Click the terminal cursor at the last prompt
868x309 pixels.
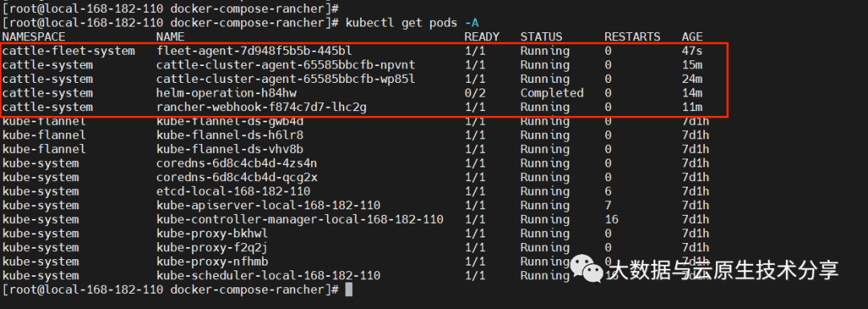click(x=348, y=290)
